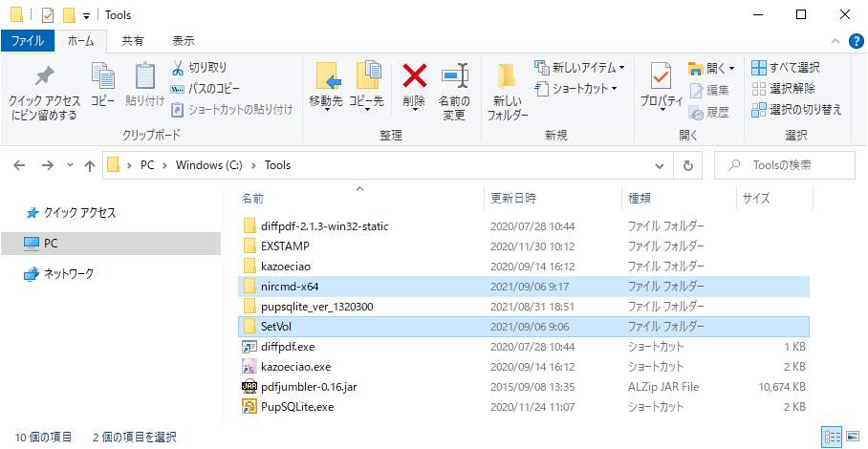868x449 pixels.
Task: Click Paste shortcut (ショートカットの貼り付け)
Action: click(232, 110)
